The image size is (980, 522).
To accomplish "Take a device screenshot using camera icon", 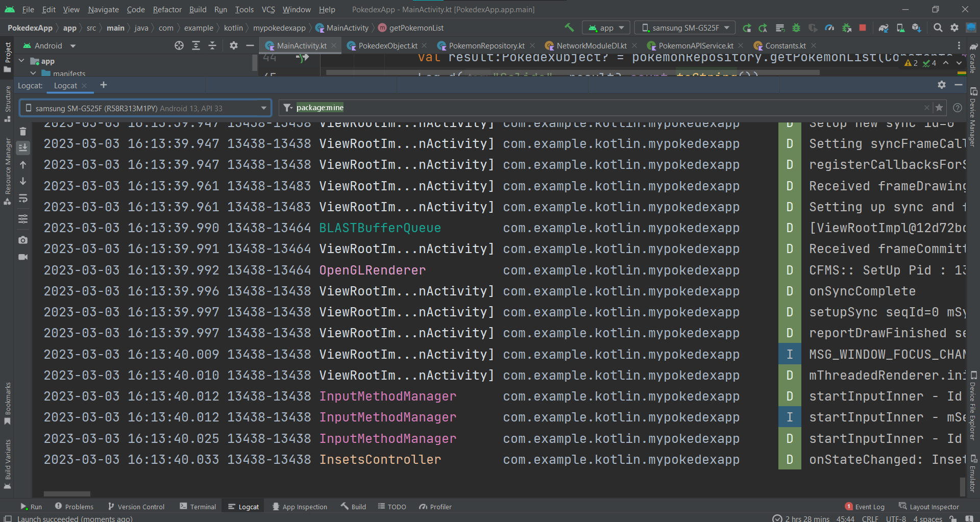I will 23,240.
